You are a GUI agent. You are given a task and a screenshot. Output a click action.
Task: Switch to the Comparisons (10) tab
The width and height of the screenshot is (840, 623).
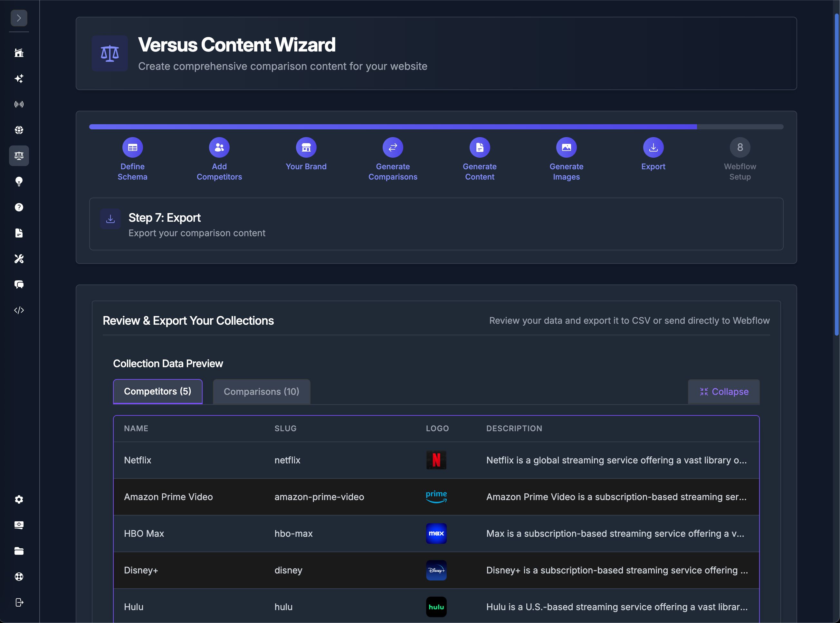(x=261, y=391)
